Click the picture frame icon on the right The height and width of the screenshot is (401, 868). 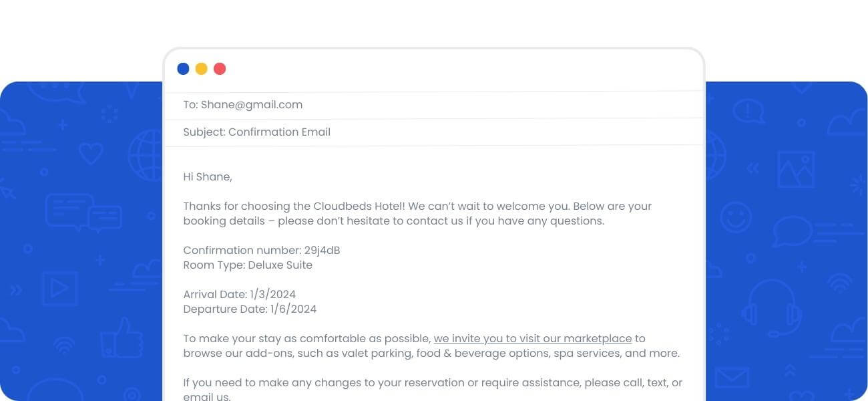(x=796, y=168)
